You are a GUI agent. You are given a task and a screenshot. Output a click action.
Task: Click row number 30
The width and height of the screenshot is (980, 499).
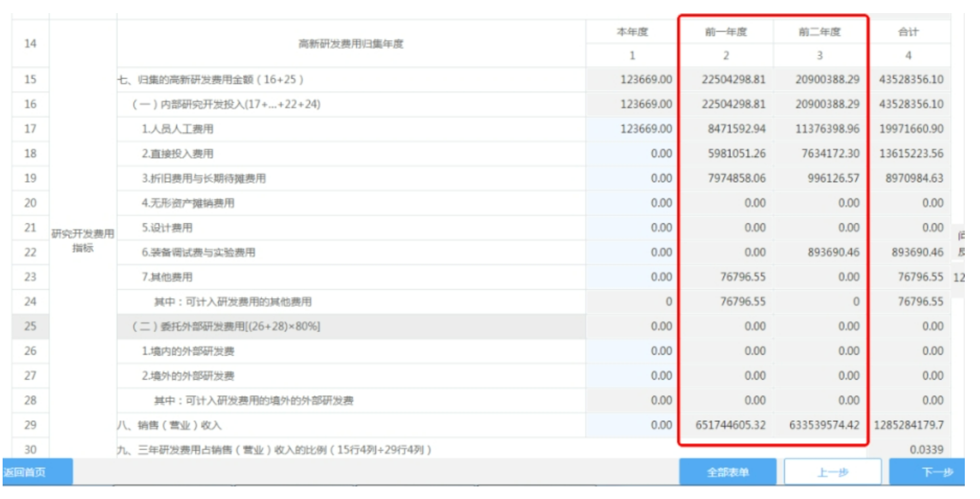[30, 450]
